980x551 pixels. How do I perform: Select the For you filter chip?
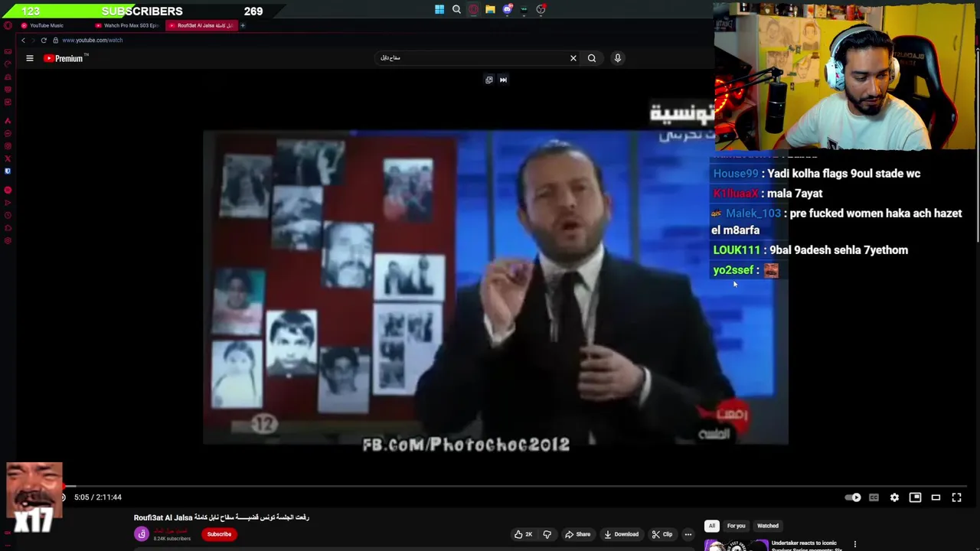tap(736, 526)
